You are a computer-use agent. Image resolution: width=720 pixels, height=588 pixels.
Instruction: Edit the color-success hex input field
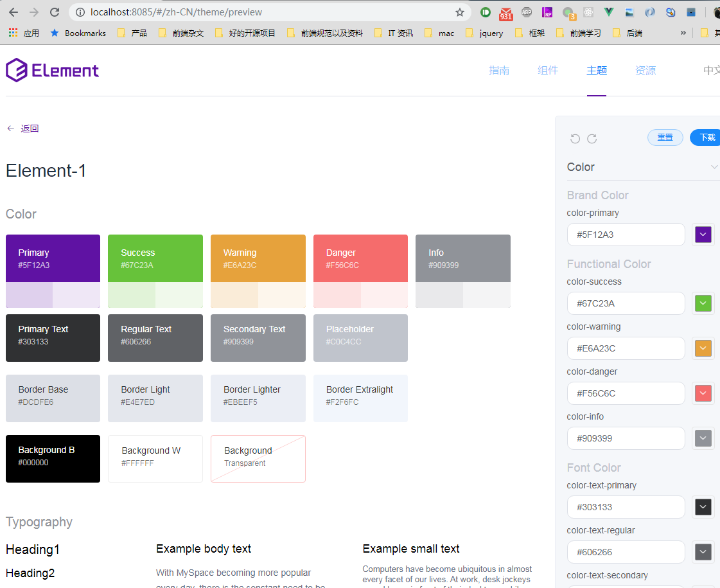[x=626, y=303]
